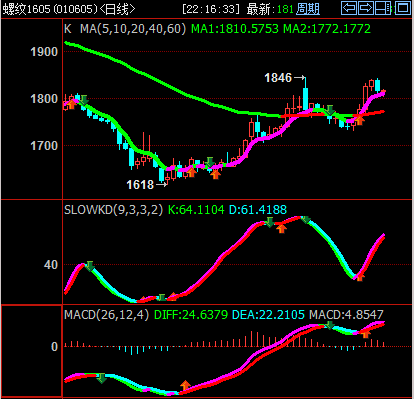The height and width of the screenshot is (399, 414).
Task: Maximize chart using the window icon
Action: pyautogui.click(x=403, y=8)
